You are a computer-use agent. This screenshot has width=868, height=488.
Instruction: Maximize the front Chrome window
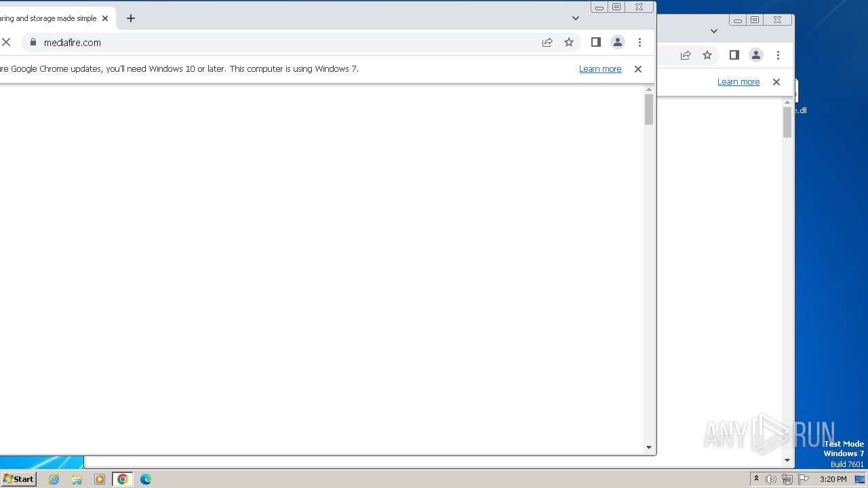616,7
